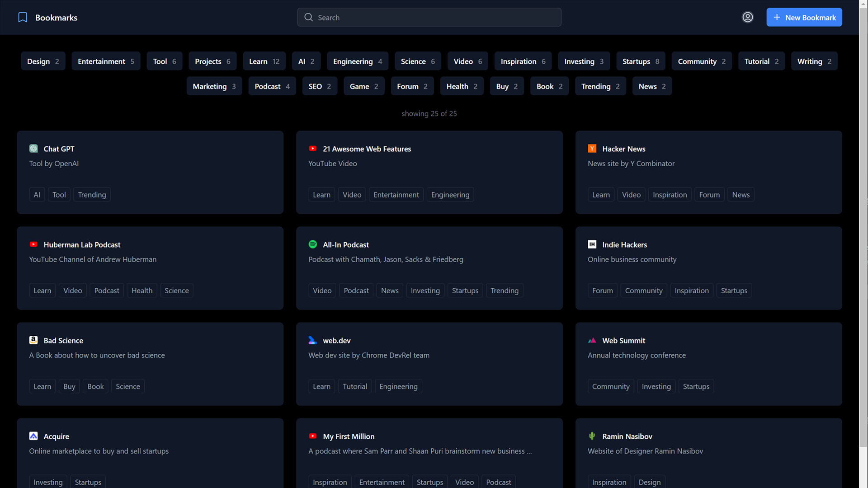Create a New Bookmark
Viewport: 868px width, 488px height.
(x=804, y=17)
